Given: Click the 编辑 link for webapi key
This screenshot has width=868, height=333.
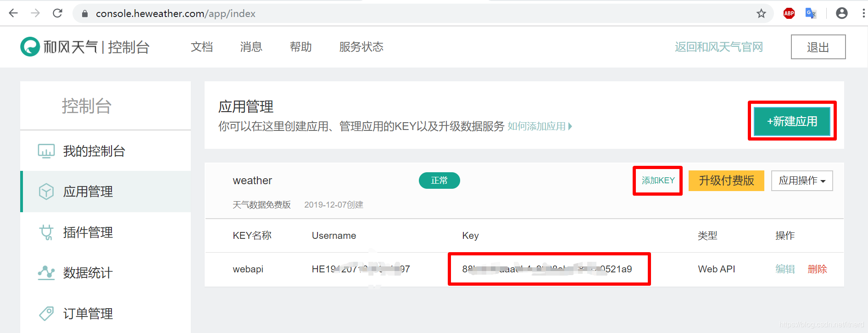Looking at the screenshot, I should pos(785,269).
